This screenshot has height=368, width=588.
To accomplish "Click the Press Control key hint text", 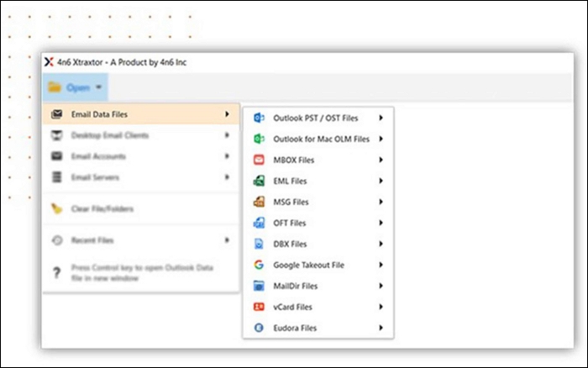I will 142,273.
